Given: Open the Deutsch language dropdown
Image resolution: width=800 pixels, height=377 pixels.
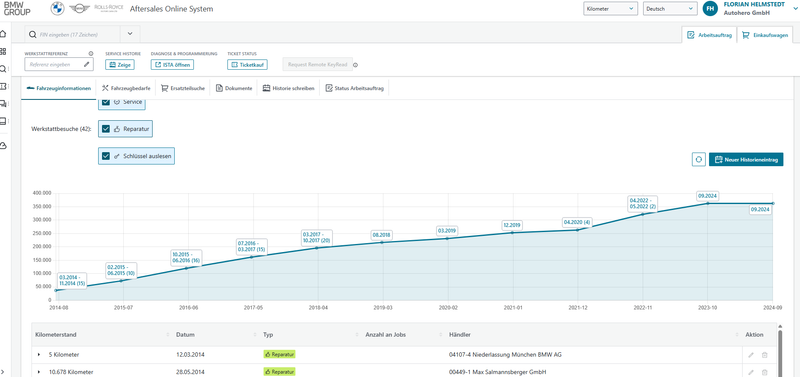Looking at the screenshot, I should [x=669, y=9].
